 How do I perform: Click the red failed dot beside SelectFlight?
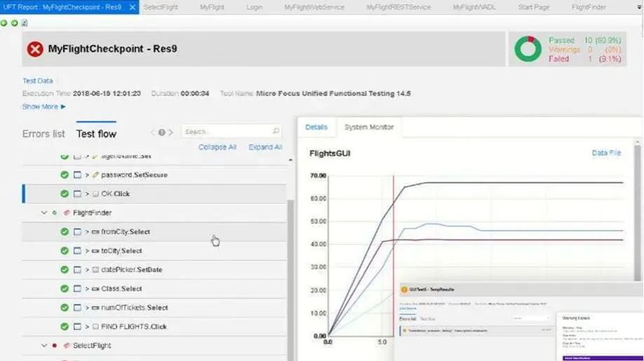(54, 346)
